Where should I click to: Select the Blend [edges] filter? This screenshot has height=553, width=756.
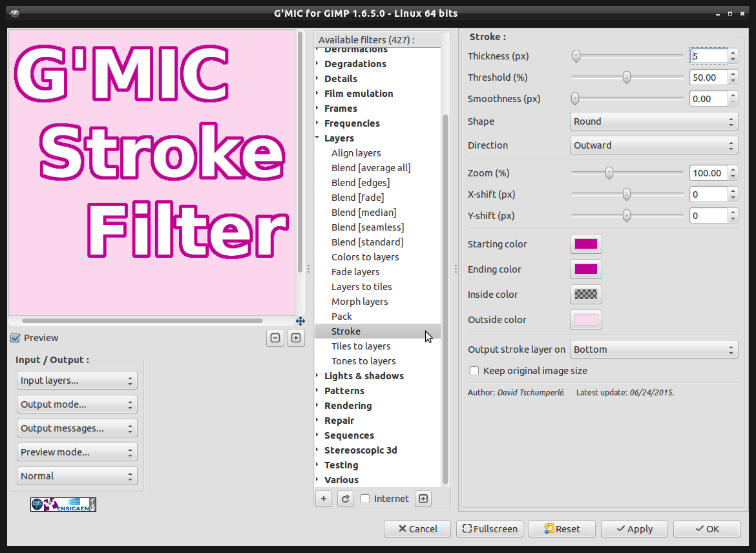[360, 183]
